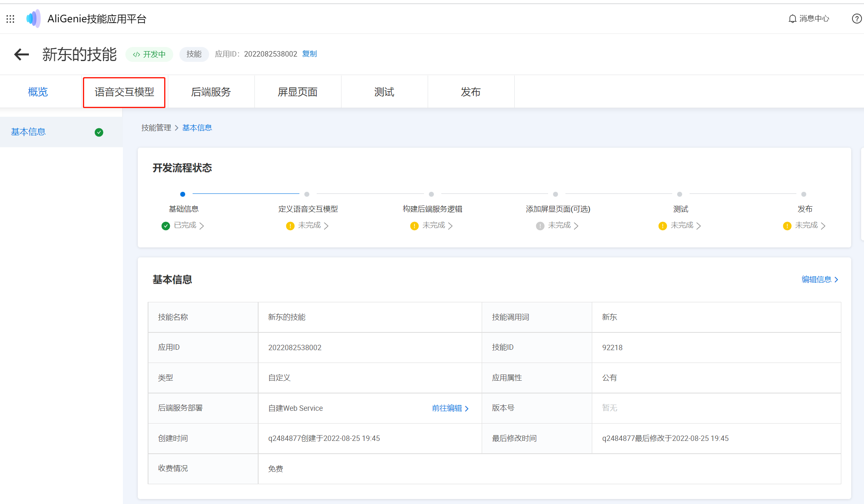
Task: Open the notification bell icon
Action: pos(792,19)
